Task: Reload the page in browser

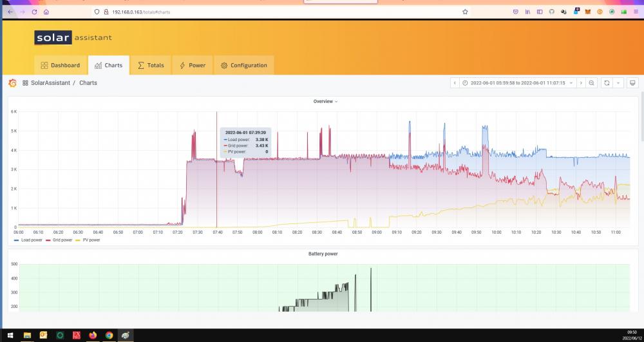Action: (35, 12)
